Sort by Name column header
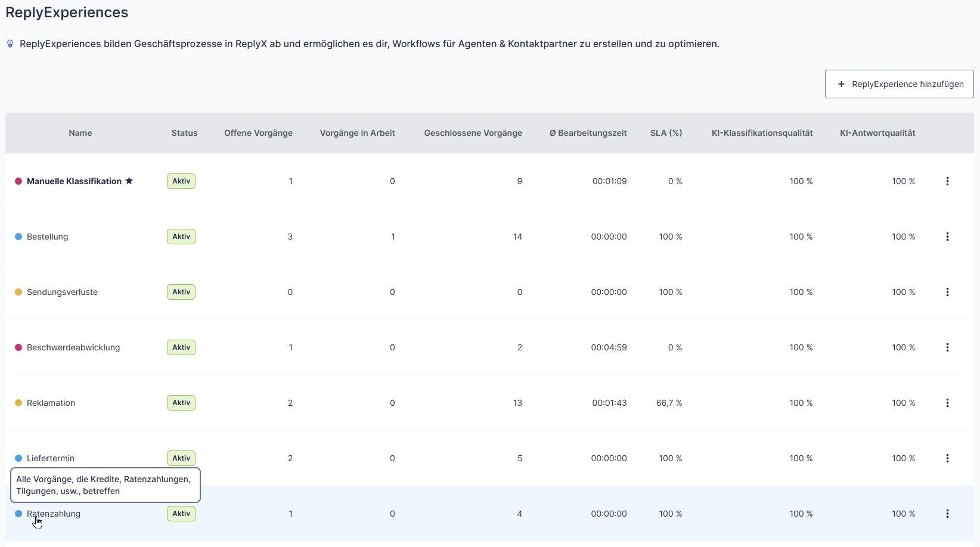Screen dimensions: 980x547 (80, 133)
